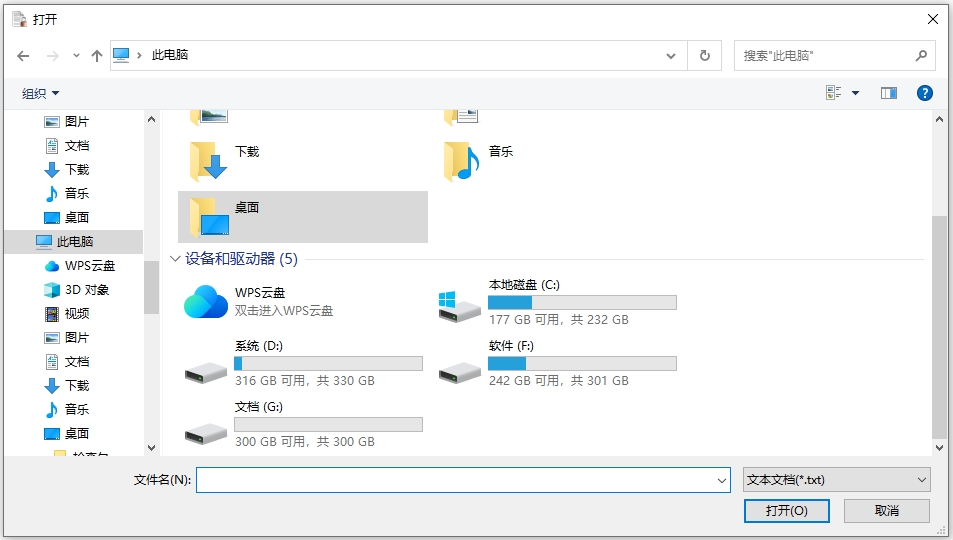
Task: Click the 打开(O) button
Action: [x=786, y=511]
